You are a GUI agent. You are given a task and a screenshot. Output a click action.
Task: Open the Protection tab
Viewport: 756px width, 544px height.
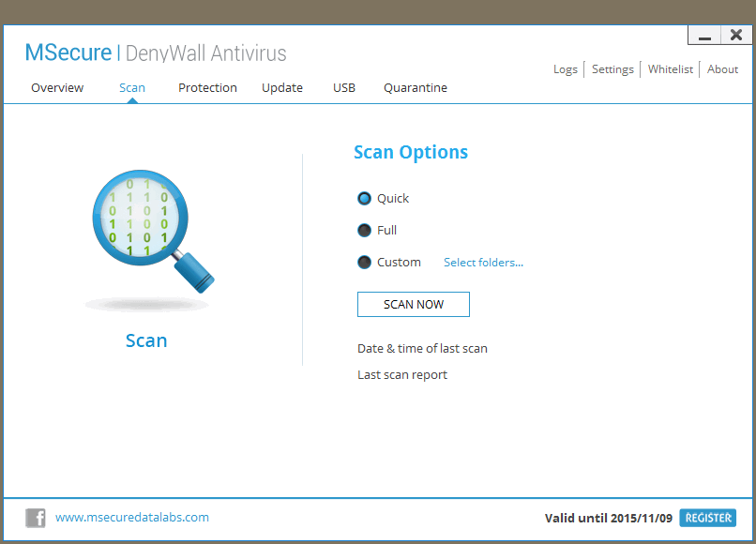point(208,88)
